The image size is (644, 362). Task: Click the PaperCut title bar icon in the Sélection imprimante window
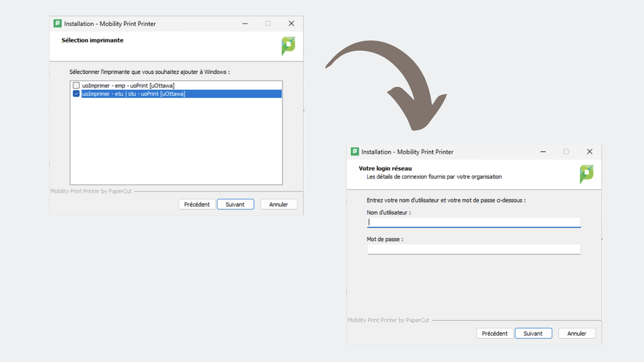click(x=58, y=23)
